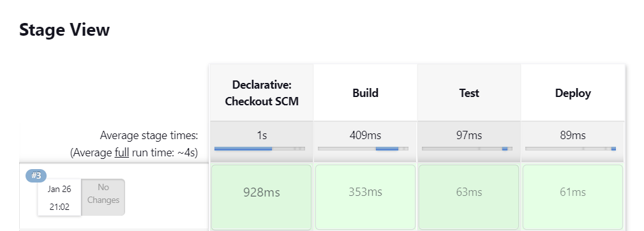Choose the Deploy column header
Image resolution: width=644 pixels, height=231 pixels.
tap(573, 93)
